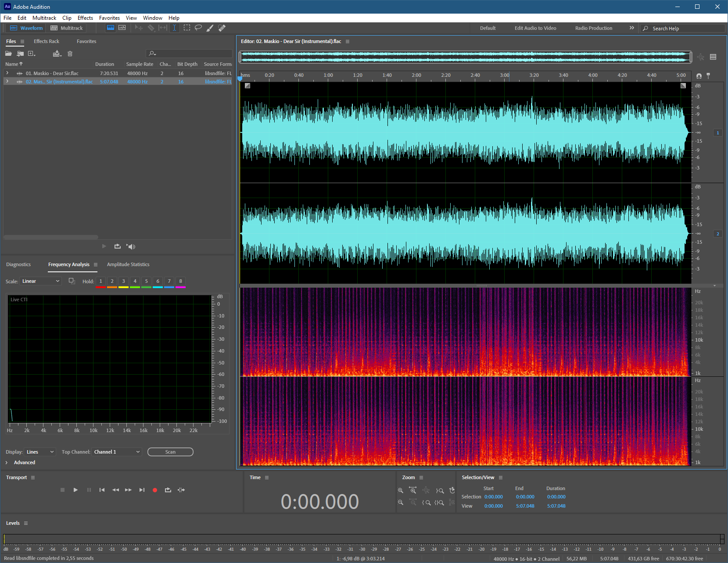Screen dimensions: 728x563
Task: Select the Time Selection tool
Action: coord(174,28)
